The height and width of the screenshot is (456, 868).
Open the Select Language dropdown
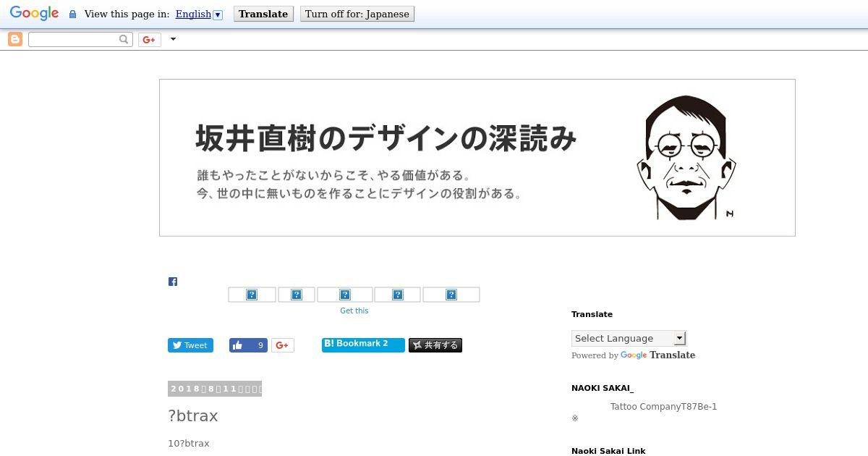(x=629, y=338)
